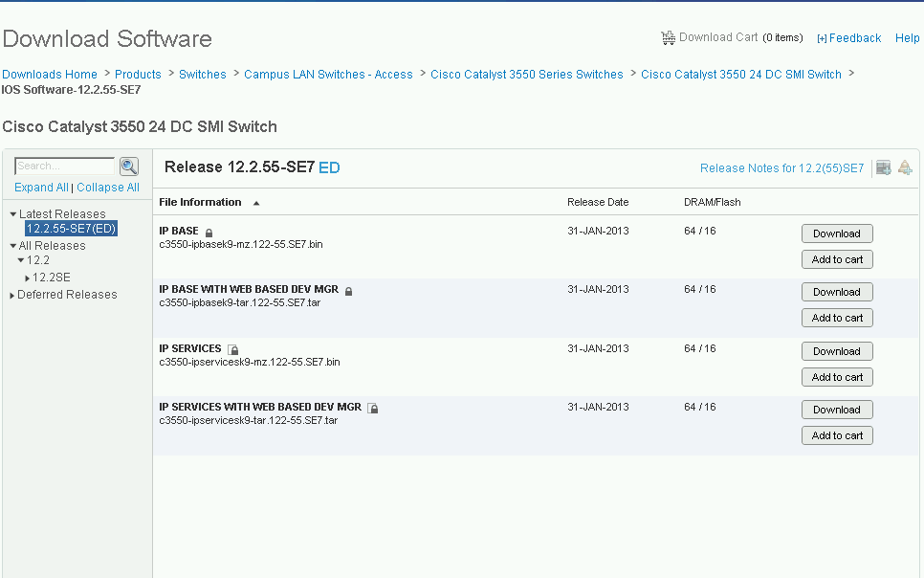Click lock icon for IP SERVICES WITH WEB BASED DEV MGR
The height and width of the screenshot is (578, 924).
click(x=373, y=409)
